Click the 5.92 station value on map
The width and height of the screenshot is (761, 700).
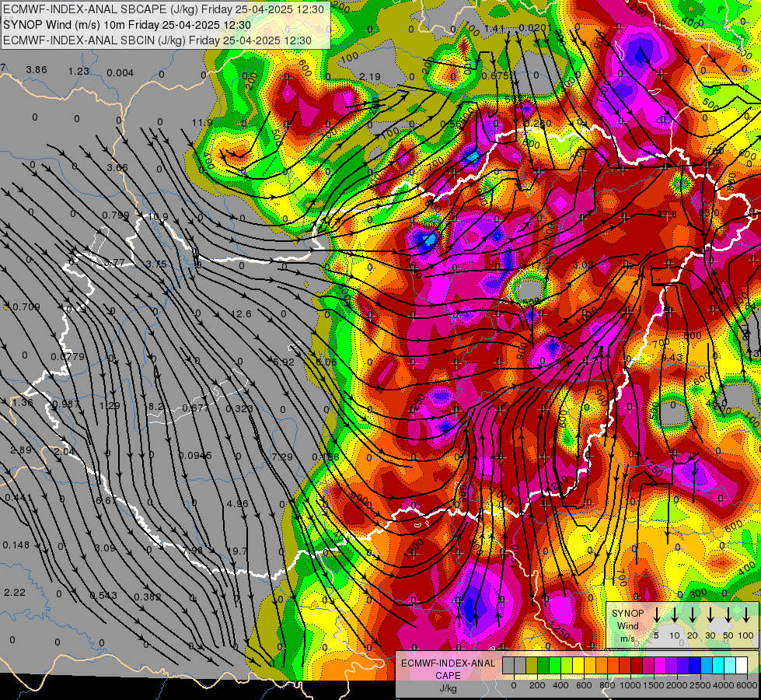click(284, 362)
